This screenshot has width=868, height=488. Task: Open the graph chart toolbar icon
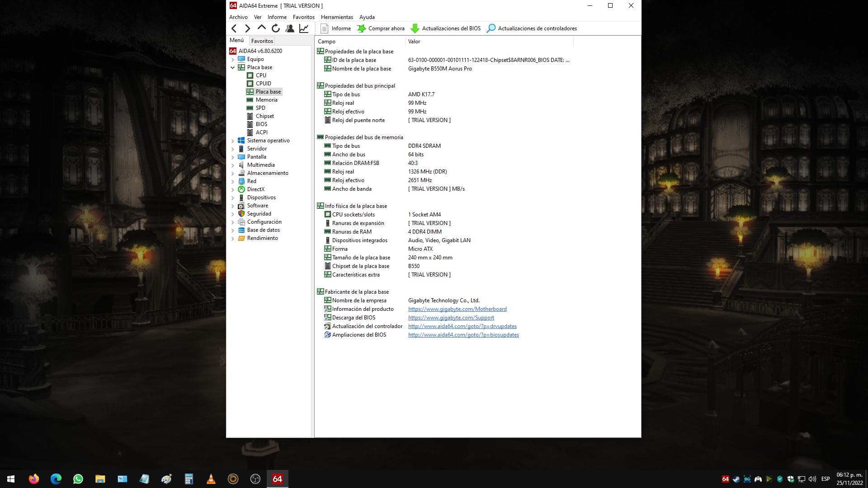pos(304,28)
